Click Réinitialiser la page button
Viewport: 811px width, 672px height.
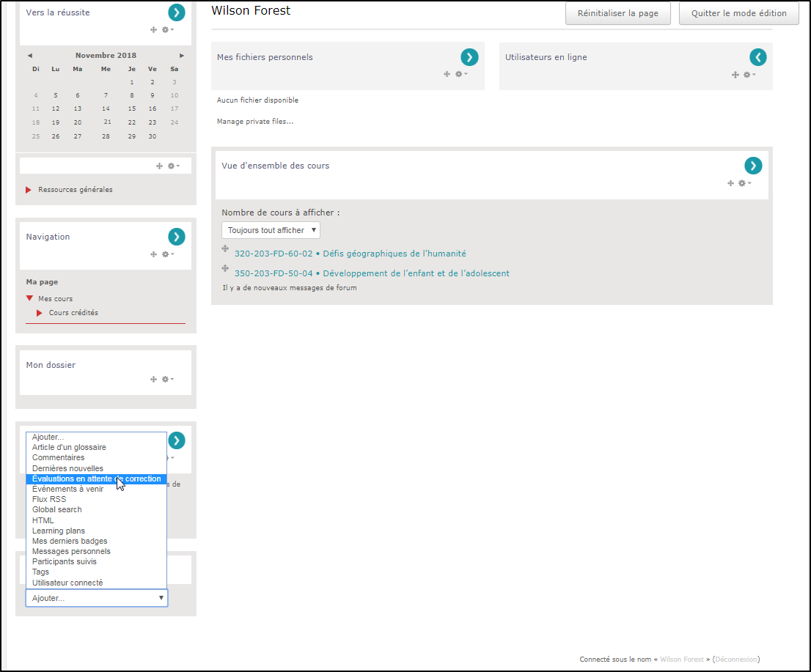click(x=617, y=13)
